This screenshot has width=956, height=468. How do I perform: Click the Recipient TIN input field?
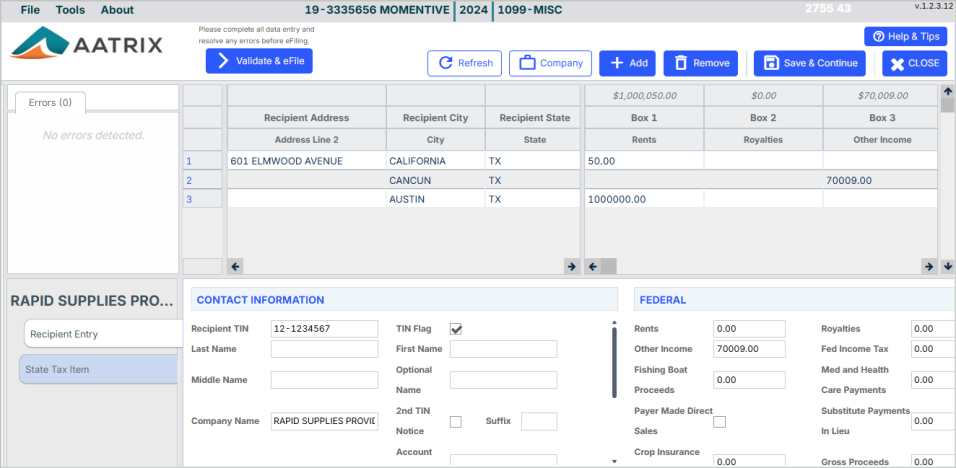tap(324, 329)
